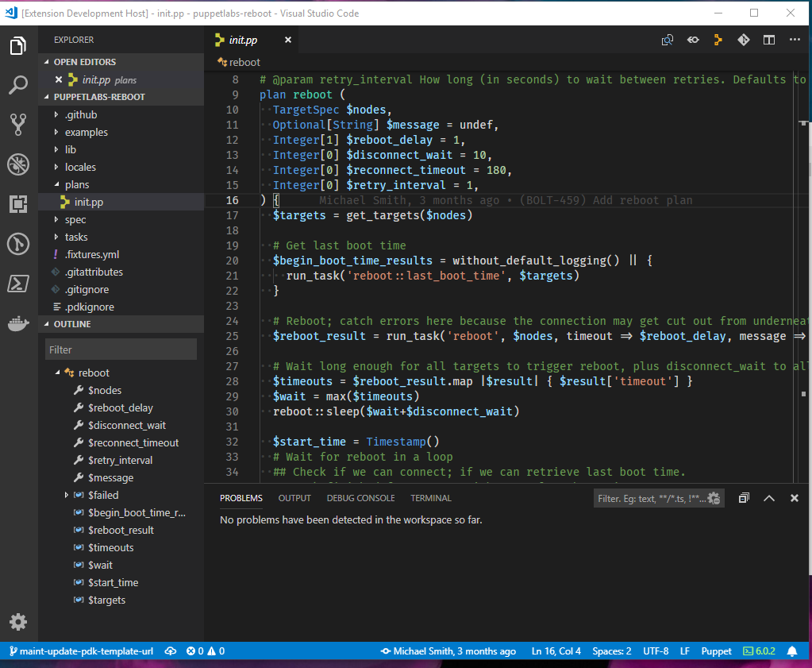Expand the $failed outline item
The image size is (812, 668).
[67, 495]
